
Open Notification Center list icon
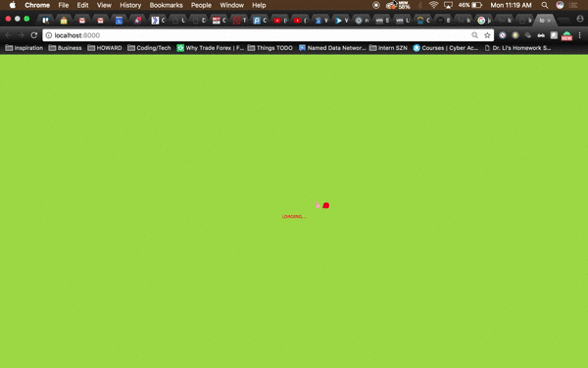(573, 5)
